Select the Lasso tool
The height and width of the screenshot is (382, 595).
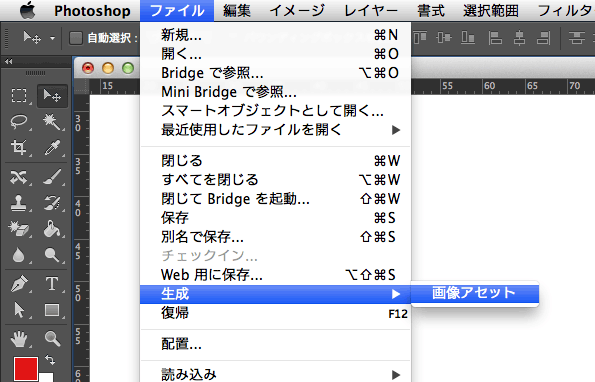[19, 122]
